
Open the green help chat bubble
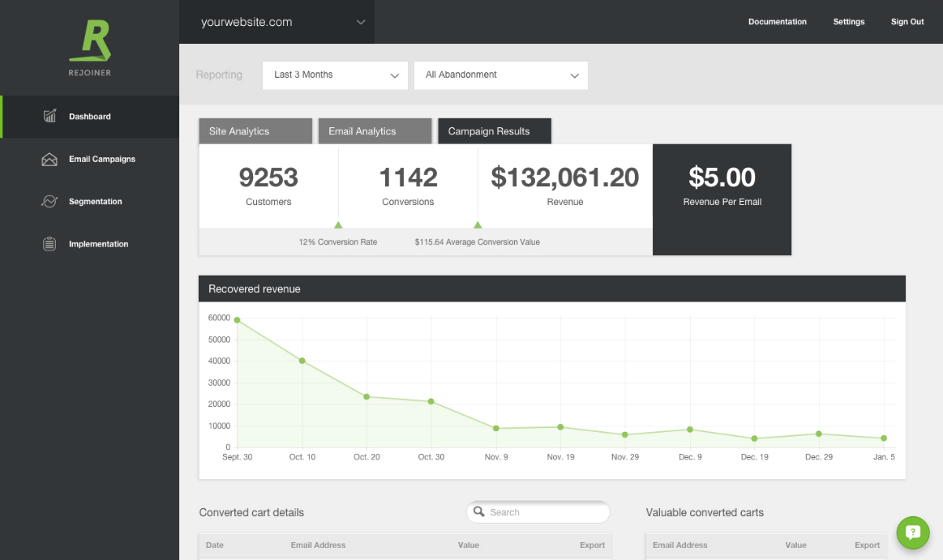coord(912,532)
